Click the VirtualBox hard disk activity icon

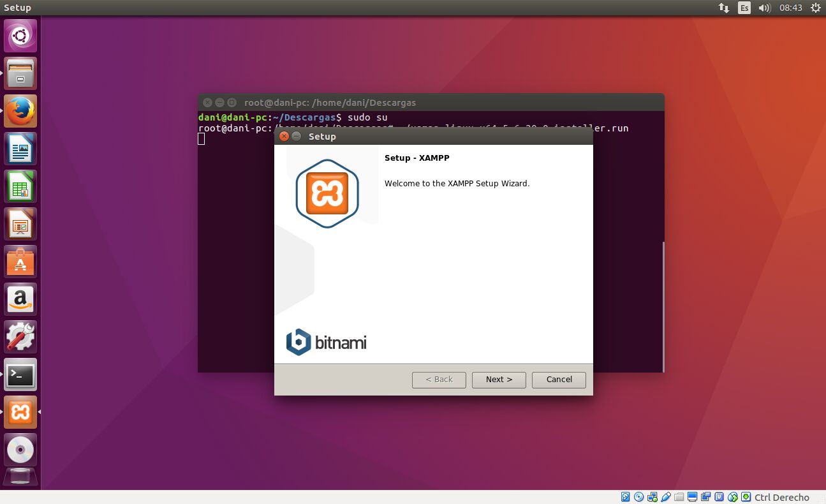(626, 497)
